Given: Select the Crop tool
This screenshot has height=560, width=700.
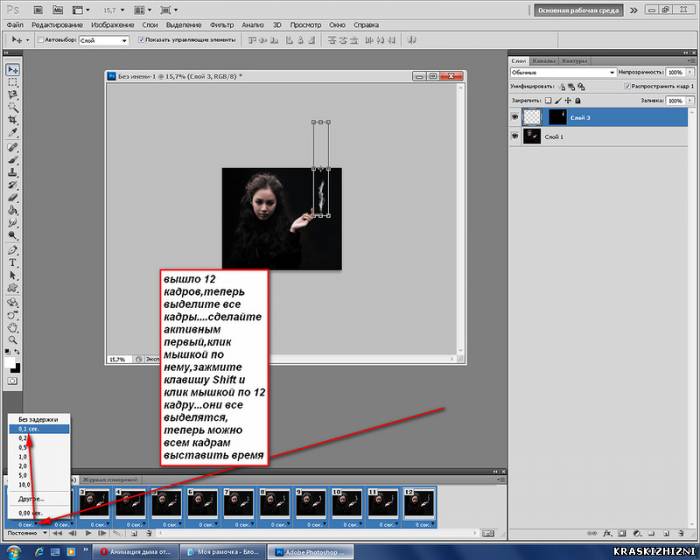Looking at the screenshot, I should tap(12, 120).
